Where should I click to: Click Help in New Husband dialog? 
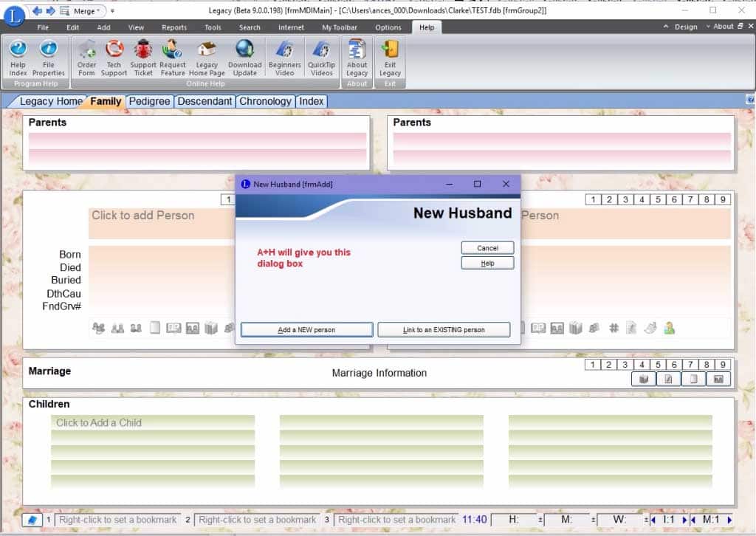[487, 263]
